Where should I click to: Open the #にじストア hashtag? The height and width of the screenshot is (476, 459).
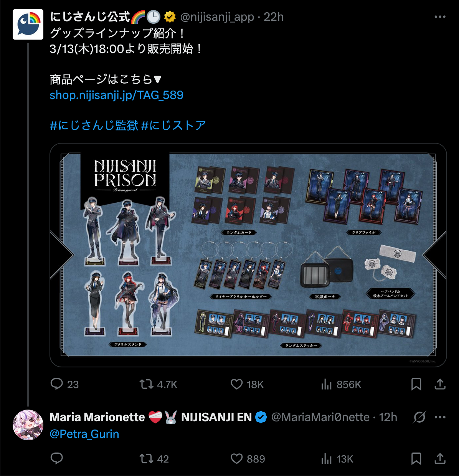(x=173, y=125)
